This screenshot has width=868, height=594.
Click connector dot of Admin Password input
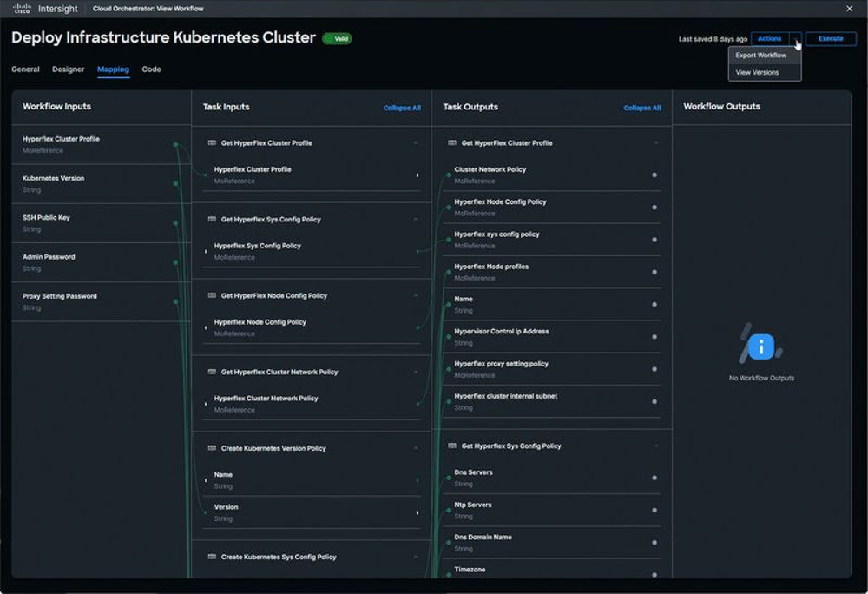[x=175, y=262]
